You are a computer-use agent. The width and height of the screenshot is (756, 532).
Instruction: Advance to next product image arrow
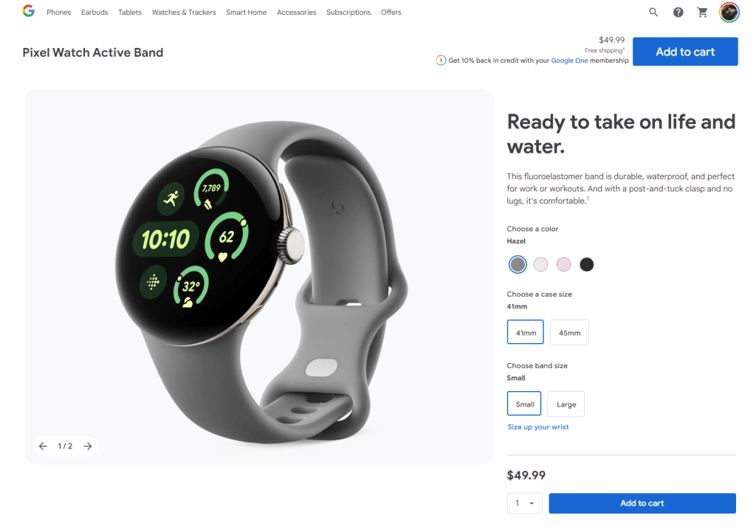click(88, 446)
